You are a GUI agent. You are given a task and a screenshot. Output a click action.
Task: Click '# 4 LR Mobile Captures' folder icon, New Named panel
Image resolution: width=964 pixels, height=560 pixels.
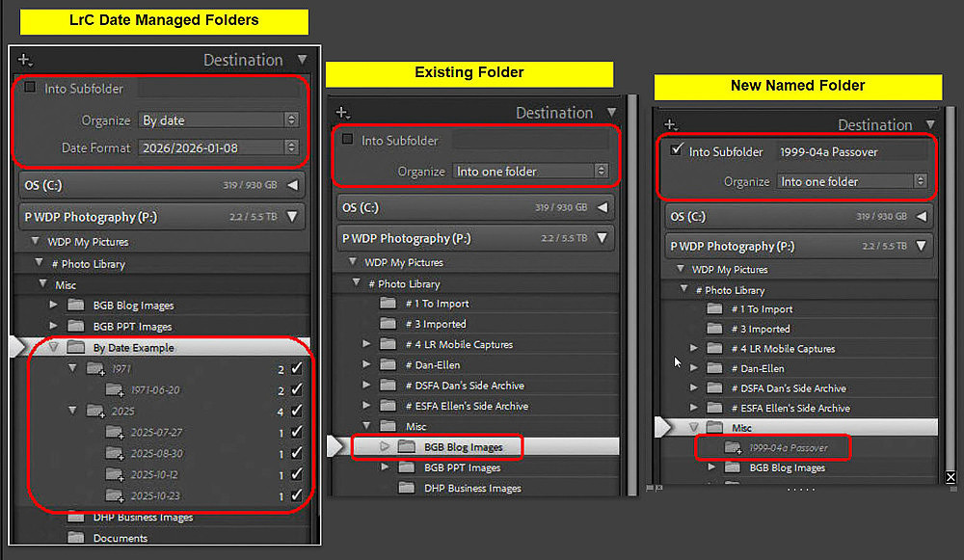click(x=714, y=349)
